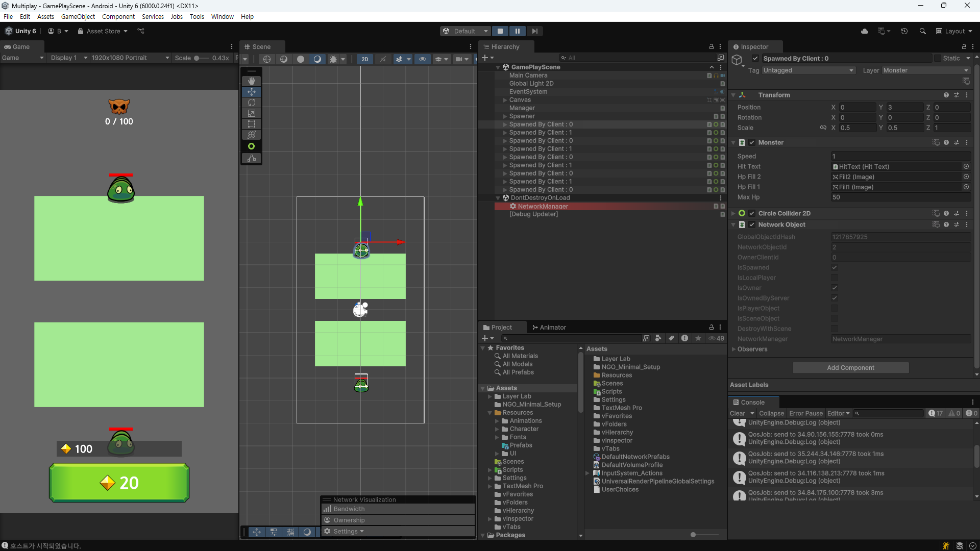Open the Asset Store dropdown
Viewport: 980px width, 551px height.
pos(103,31)
